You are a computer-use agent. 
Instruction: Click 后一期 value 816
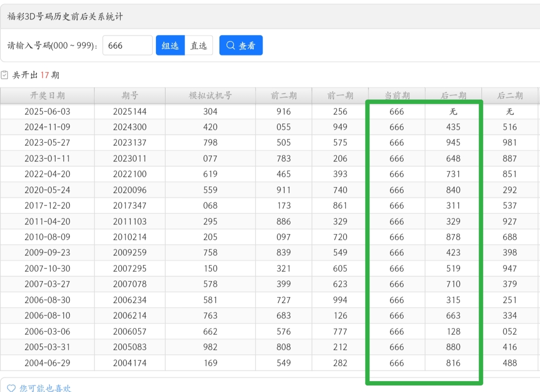453,362
